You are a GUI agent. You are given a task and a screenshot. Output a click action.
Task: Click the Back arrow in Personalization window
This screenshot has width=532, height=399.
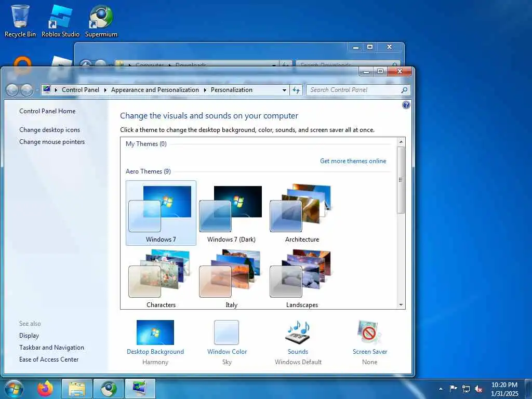click(12, 90)
